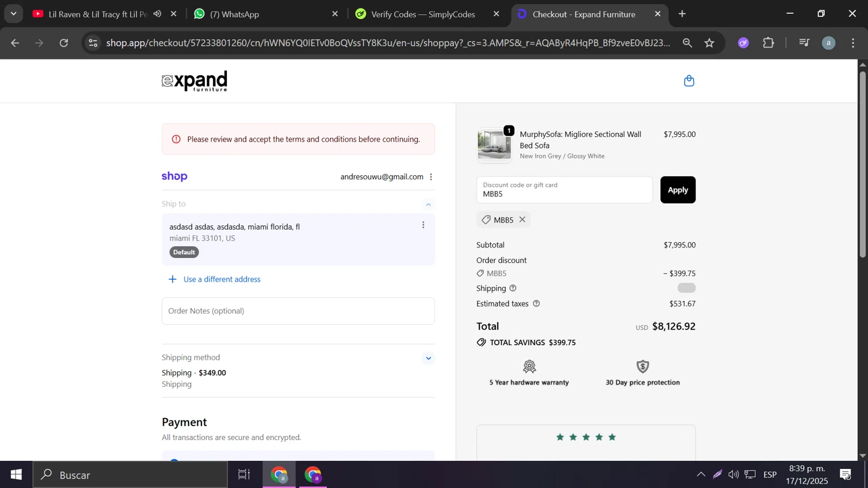
Task: Focus the Order Notes optional field
Action: [x=298, y=311]
